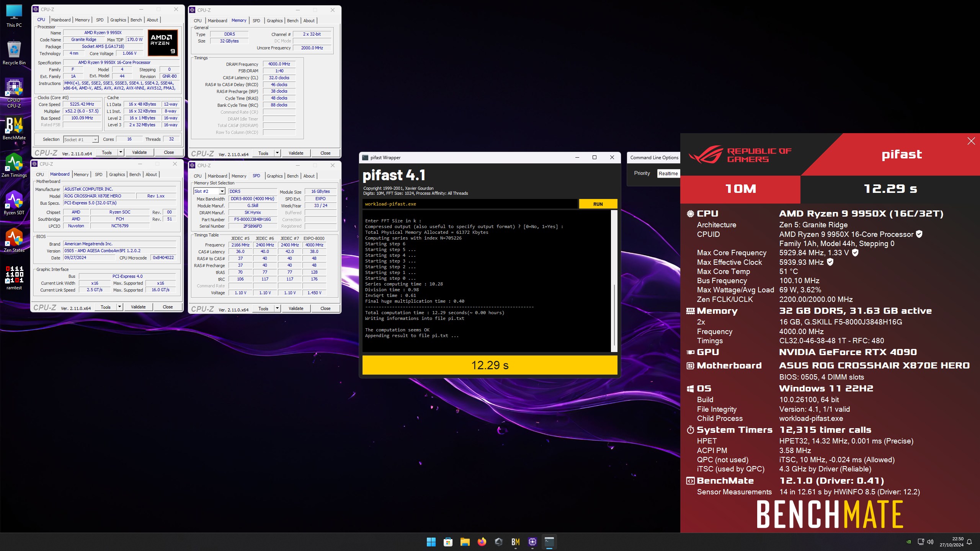Expand Tools arrow in CPU tab window
The image size is (980, 551).
(121, 152)
